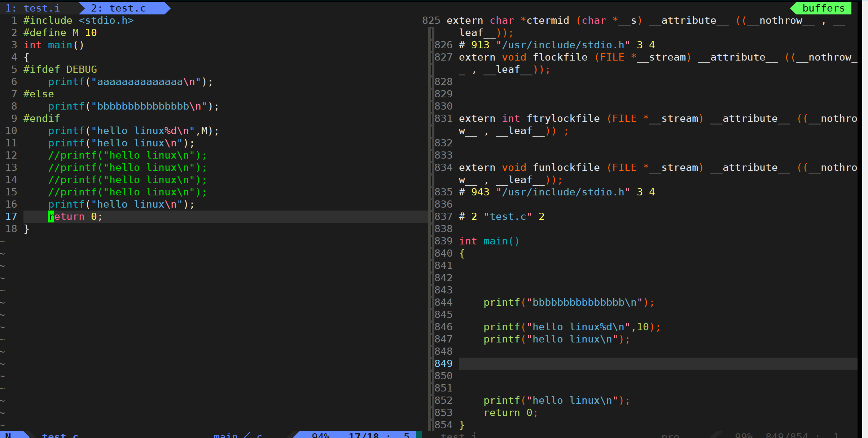Screen dimensions: 868x438
Task: Click the commented printf on line 13
Action: click(127, 168)
